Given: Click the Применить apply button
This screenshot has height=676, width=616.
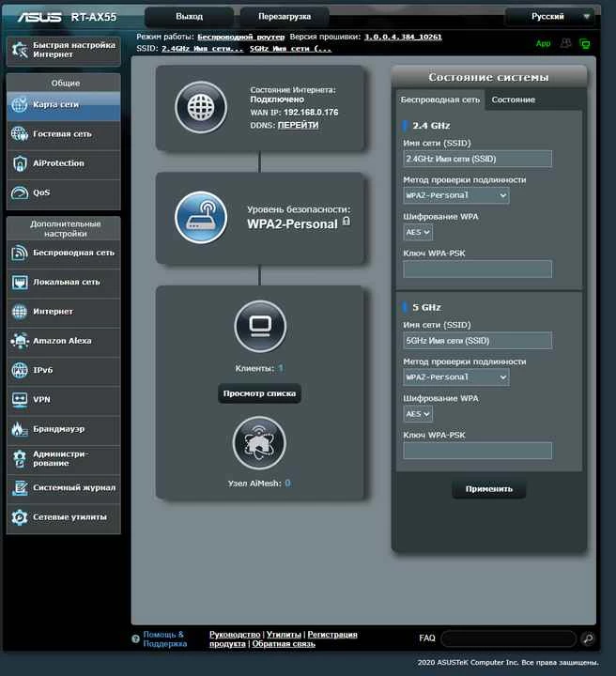Looking at the screenshot, I should [x=489, y=489].
